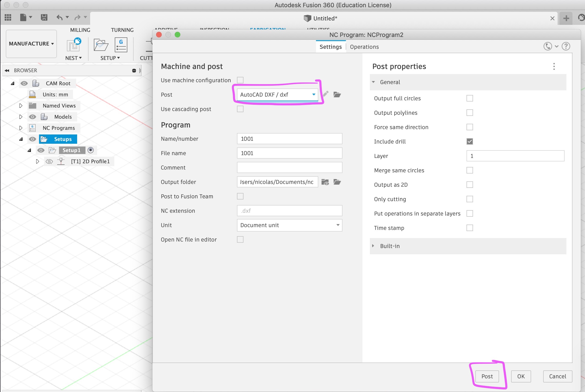Click the NC Program G-code icon
Image resolution: width=585 pixels, height=392 pixels.
pos(121,45)
